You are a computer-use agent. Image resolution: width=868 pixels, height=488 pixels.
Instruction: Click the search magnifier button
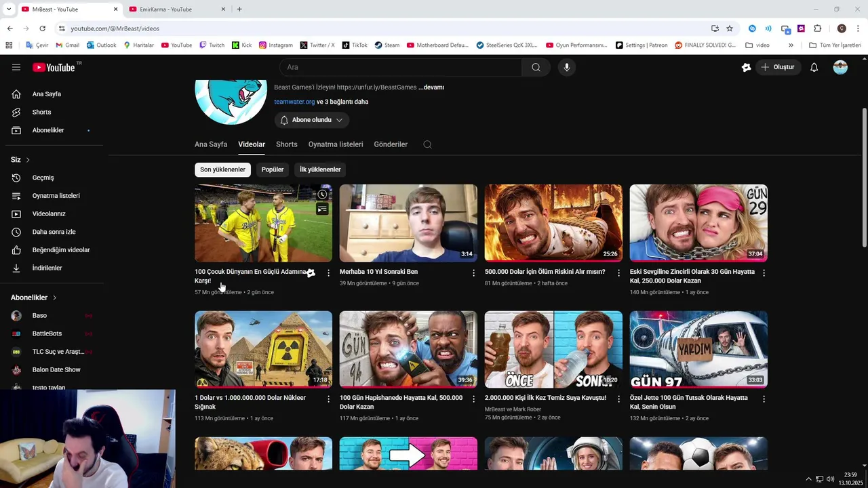pos(536,67)
